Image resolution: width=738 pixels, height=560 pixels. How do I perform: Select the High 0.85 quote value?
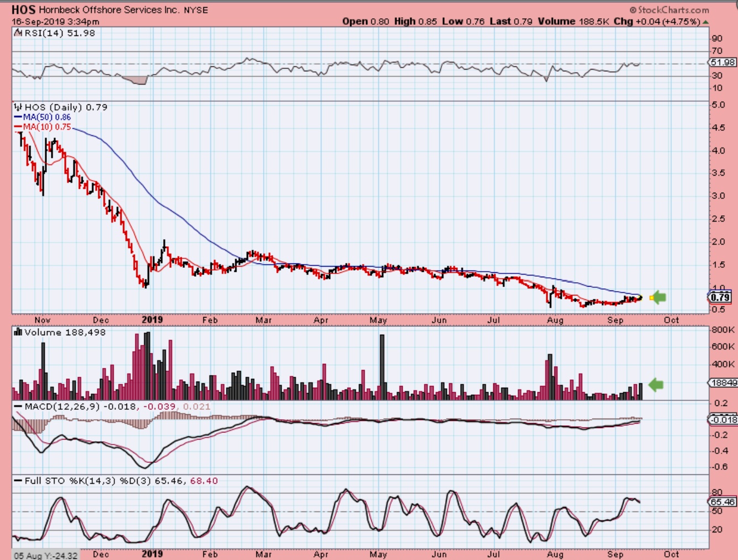point(415,22)
